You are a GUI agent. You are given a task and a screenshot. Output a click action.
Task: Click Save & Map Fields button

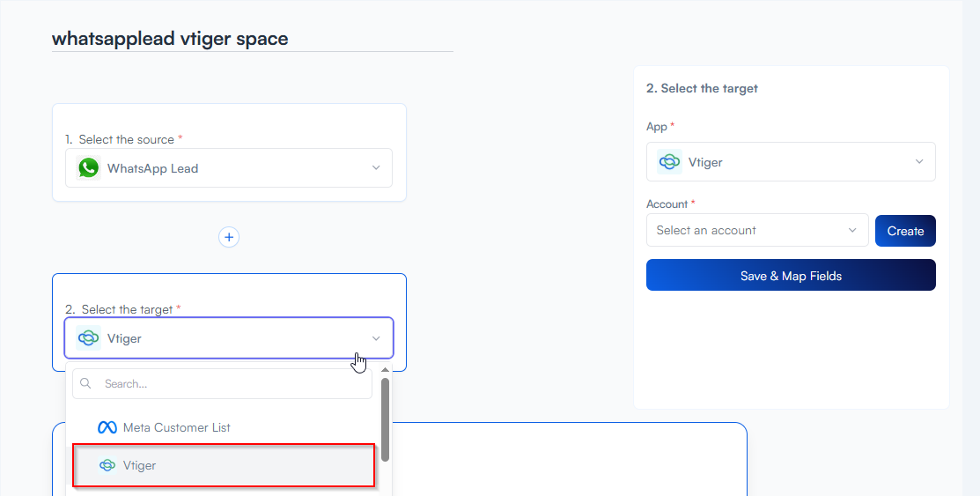[x=790, y=276]
